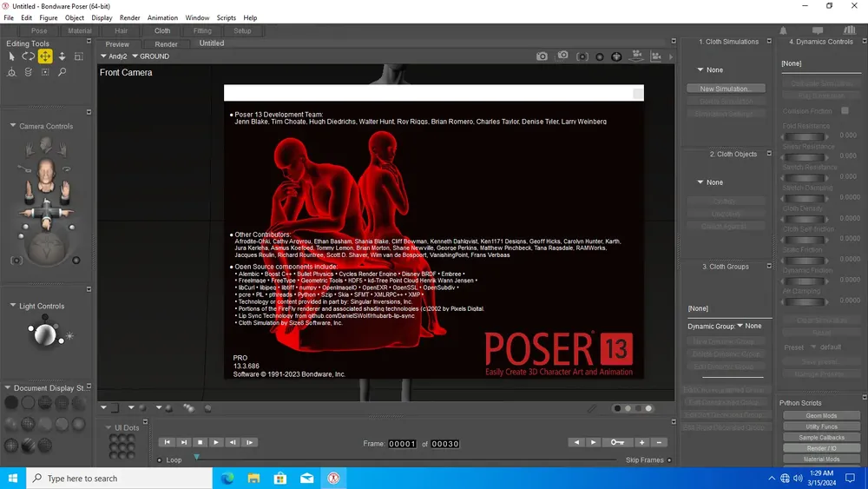The width and height of the screenshot is (868, 489).
Task: Click the current frame number field
Action: [x=402, y=444]
